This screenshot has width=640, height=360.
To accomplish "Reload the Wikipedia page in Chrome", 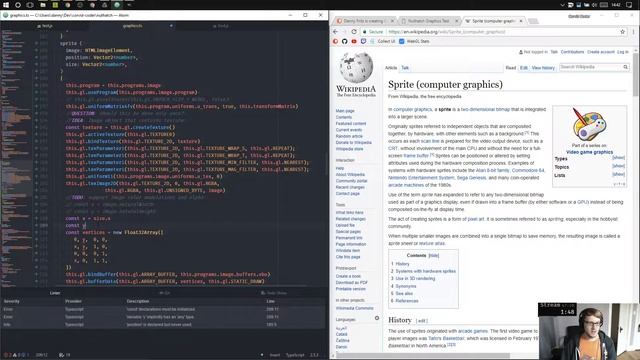I will (354, 32).
